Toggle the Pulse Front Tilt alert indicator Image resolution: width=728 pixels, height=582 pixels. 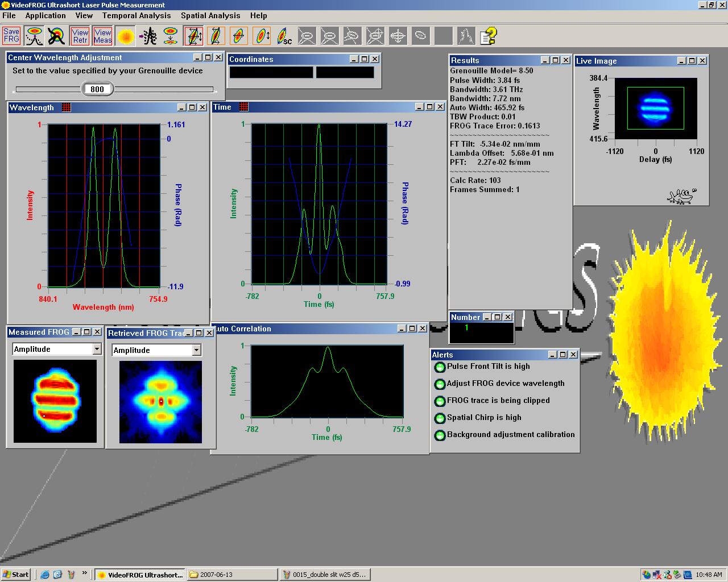(x=439, y=367)
